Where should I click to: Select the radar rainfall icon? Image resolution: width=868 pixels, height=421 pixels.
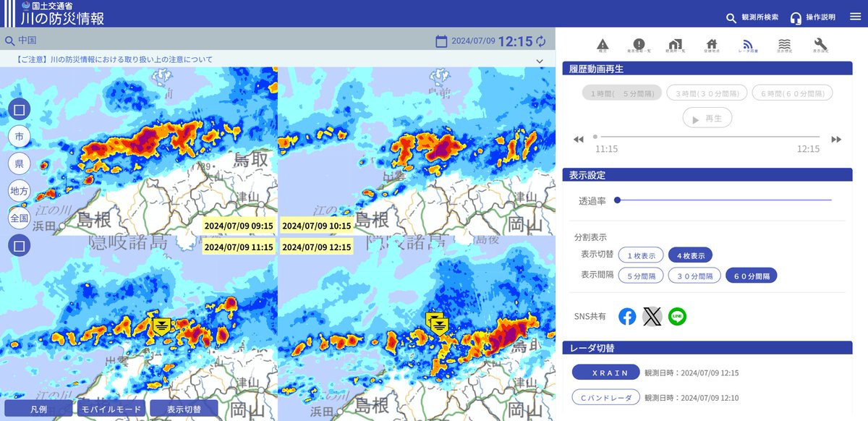pyautogui.click(x=748, y=46)
